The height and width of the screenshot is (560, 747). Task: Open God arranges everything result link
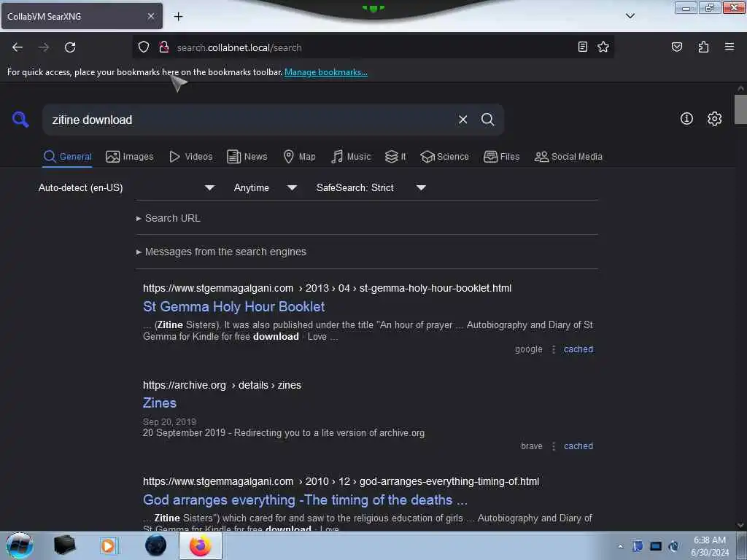click(x=306, y=500)
